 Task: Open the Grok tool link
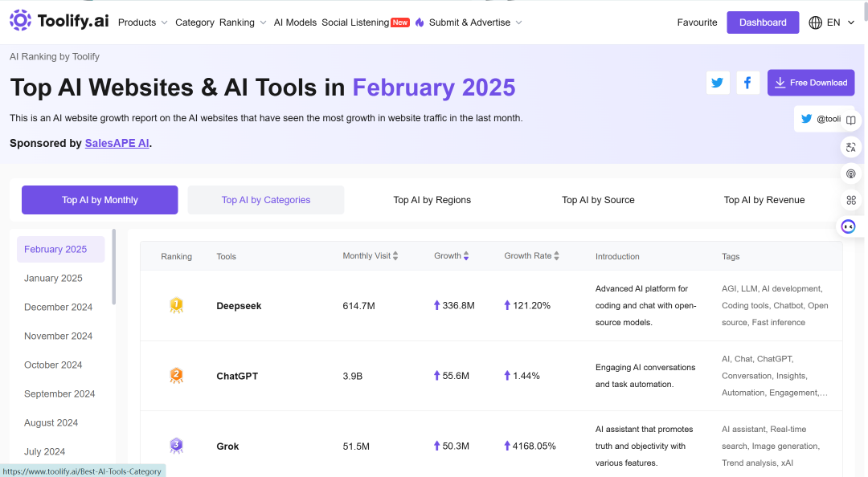point(227,446)
